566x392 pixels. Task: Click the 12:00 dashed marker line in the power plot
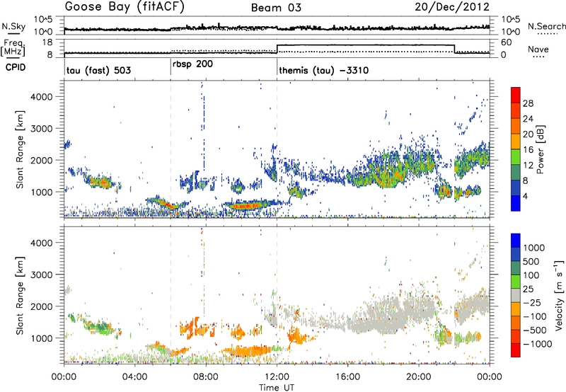tap(277, 149)
